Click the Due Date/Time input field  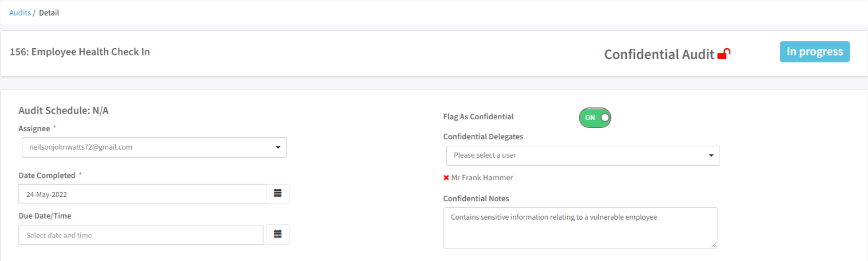[141, 235]
